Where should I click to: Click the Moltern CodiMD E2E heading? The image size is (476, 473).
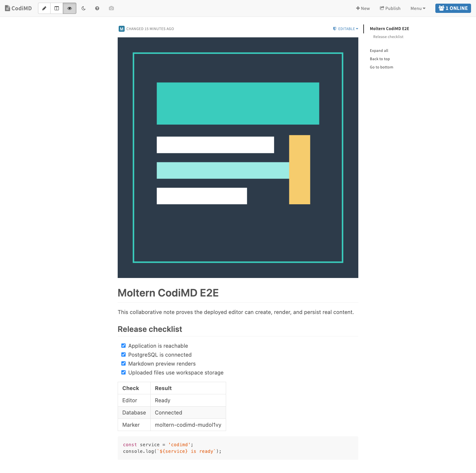[168, 293]
